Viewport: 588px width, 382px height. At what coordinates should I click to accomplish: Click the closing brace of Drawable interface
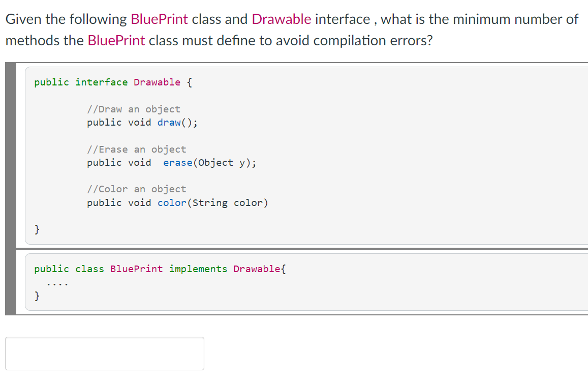click(x=37, y=229)
